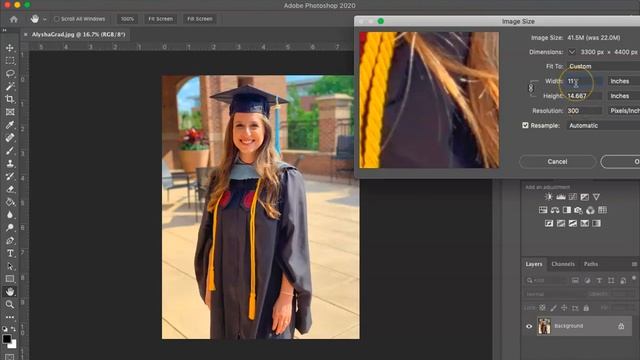Add a Channel Mixer adjustment
Screen dimensions: 640x360
(x=590, y=210)
